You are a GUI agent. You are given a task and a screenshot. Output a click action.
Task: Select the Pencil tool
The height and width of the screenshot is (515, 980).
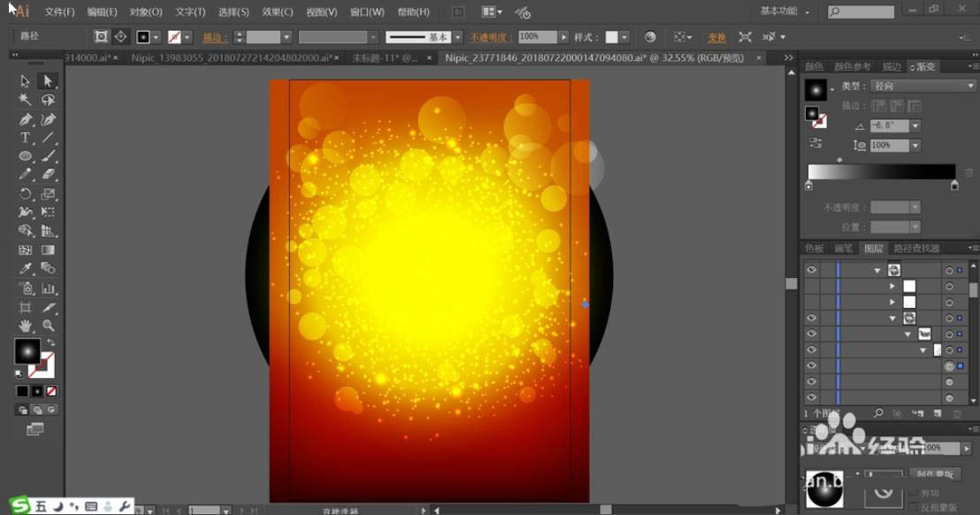tap(25, 175)
